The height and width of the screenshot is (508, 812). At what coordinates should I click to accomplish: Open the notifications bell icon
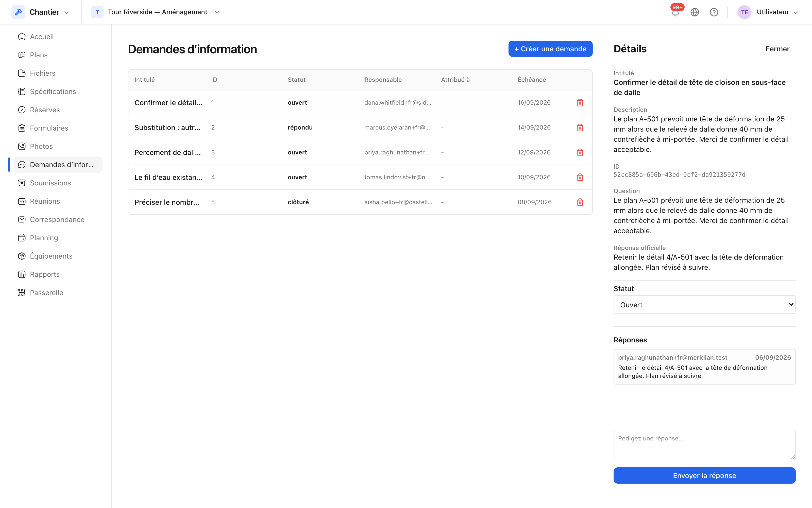(x=675, y=12)
